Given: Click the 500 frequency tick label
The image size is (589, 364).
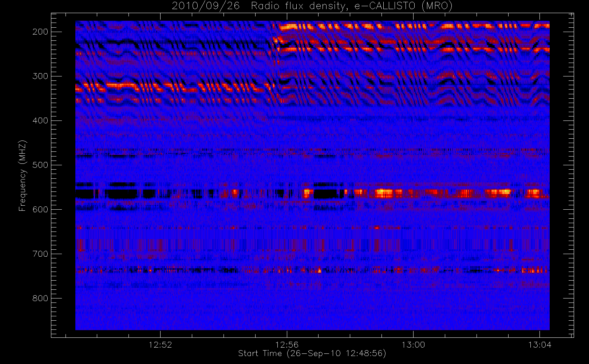Looking at the screenshot, I should point(40,165).
